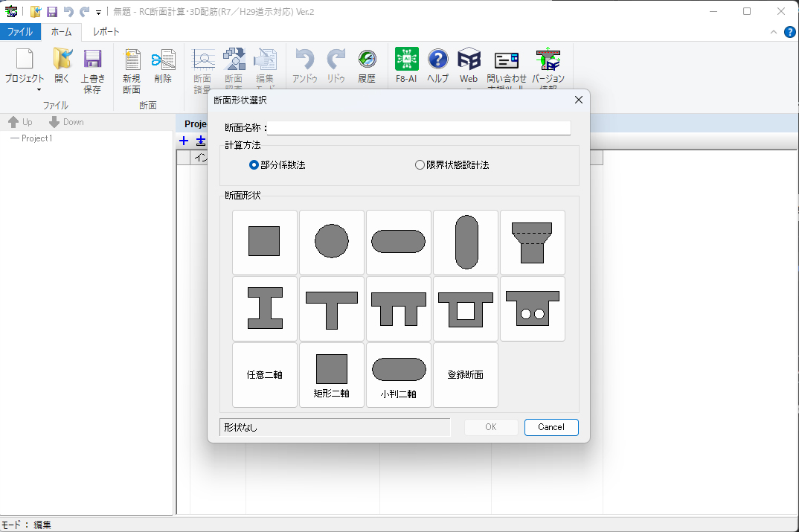Select the 矩形二軸 section shape
The width and height of the screenshot is (799, 532).
[x=331, y=376]
